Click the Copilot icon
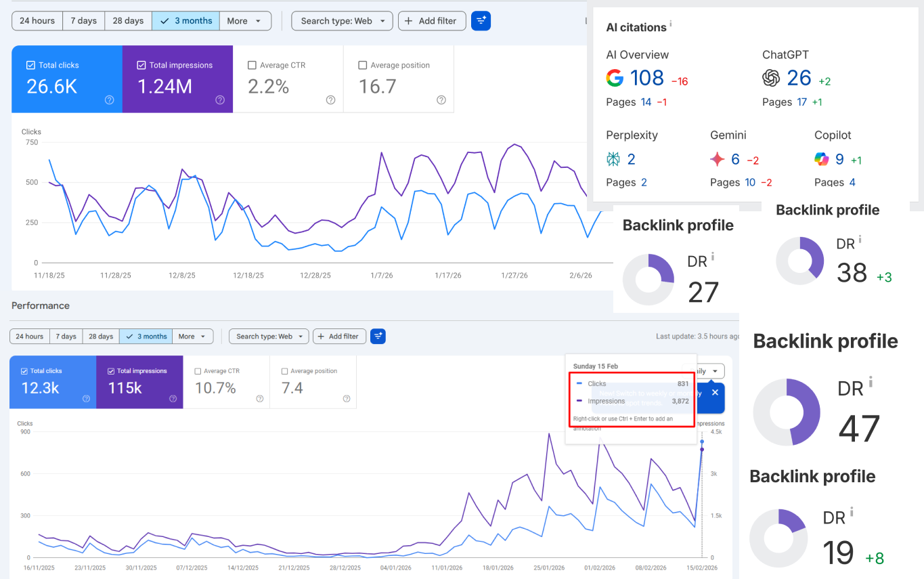 [821, 158]
